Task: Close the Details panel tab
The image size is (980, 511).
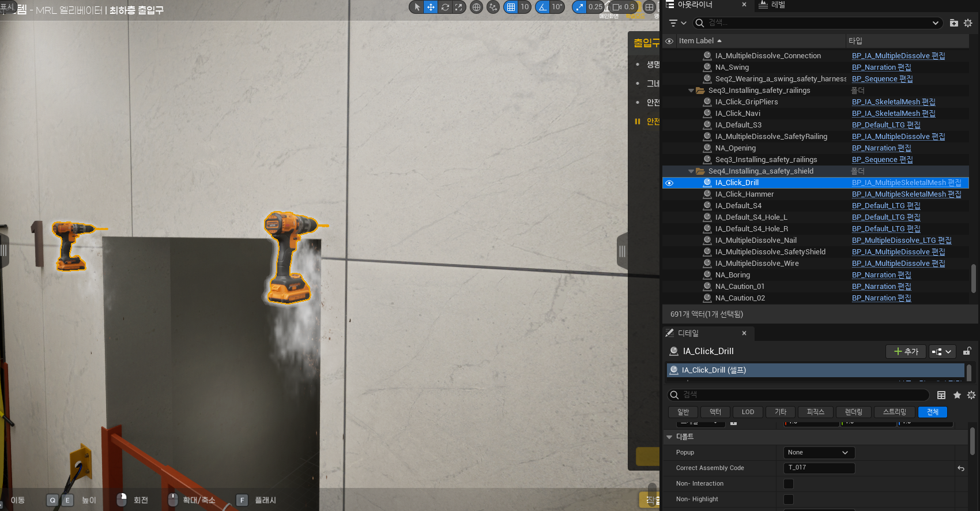Action: click(744, 333)
